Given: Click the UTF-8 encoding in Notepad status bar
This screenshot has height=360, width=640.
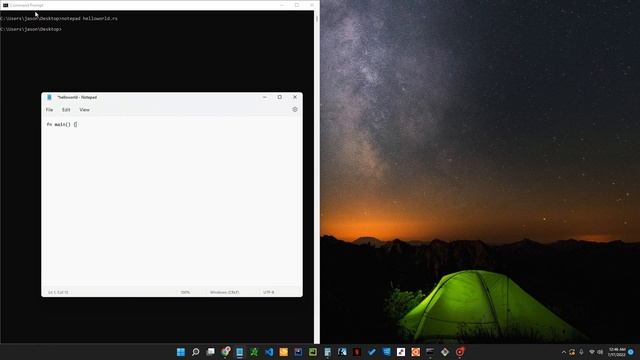Looking at the screenshot, I should 269,292.
